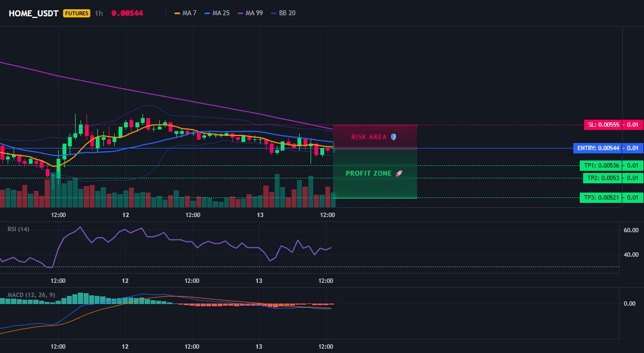
Task: Click the red 0.00544 current price
Action: (x=127, y=13)
